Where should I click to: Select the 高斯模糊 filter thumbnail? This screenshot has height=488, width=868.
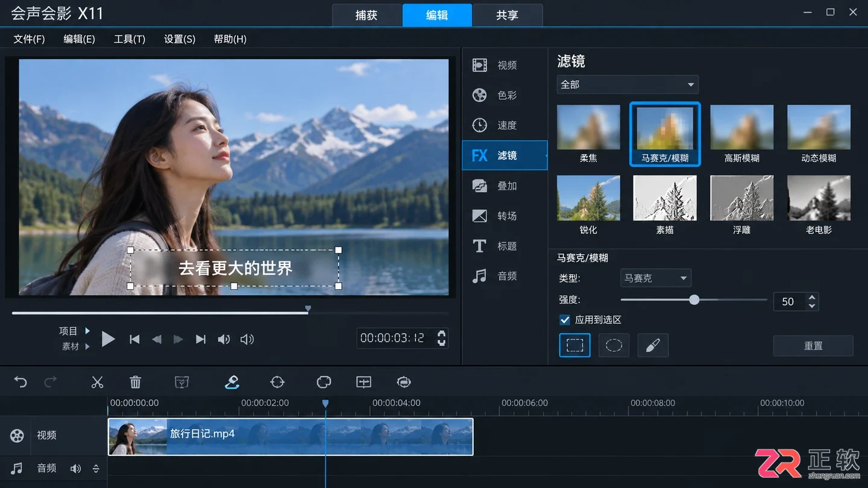tap(742, 134)
